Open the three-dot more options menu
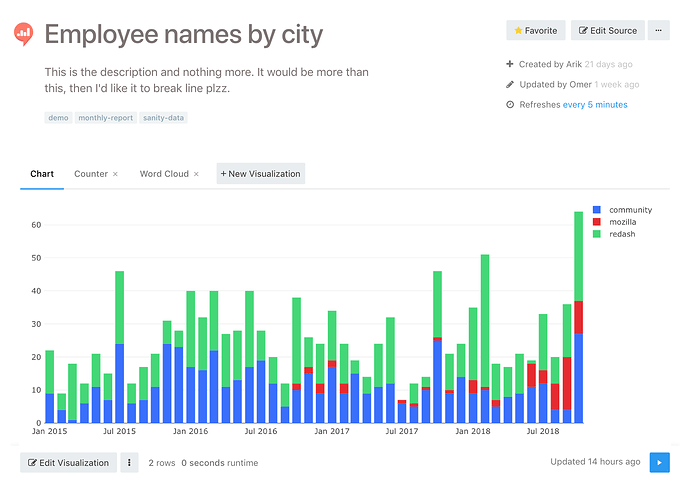Screen dimensions: 690x479 (x=658, y=30)
